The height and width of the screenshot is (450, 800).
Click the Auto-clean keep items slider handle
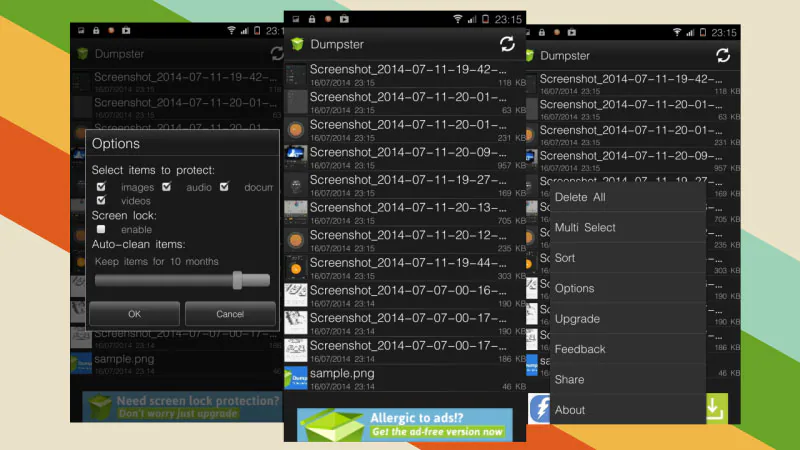[237, 280]
